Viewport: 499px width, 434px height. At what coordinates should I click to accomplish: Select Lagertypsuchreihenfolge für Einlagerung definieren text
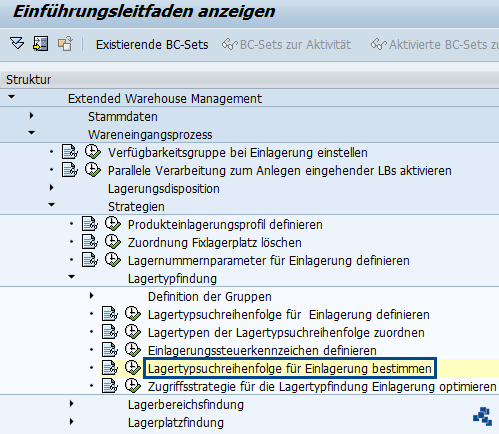[x=289, y=315]
